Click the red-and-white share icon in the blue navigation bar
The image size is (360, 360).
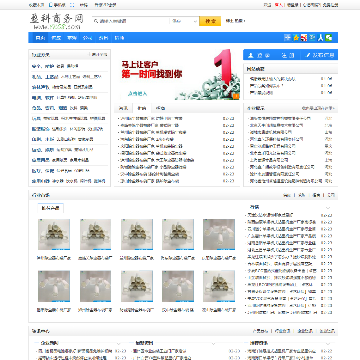point(304,38)
